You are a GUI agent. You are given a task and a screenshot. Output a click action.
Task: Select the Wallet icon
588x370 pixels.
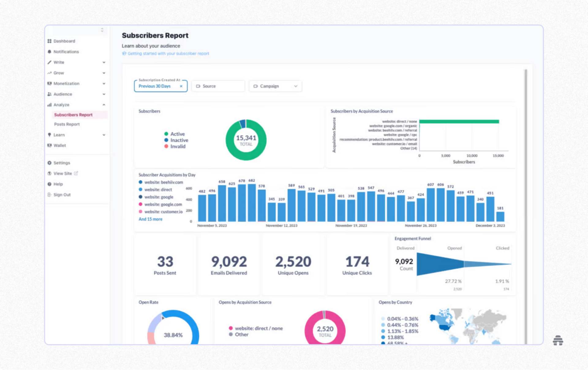point(50,145)
